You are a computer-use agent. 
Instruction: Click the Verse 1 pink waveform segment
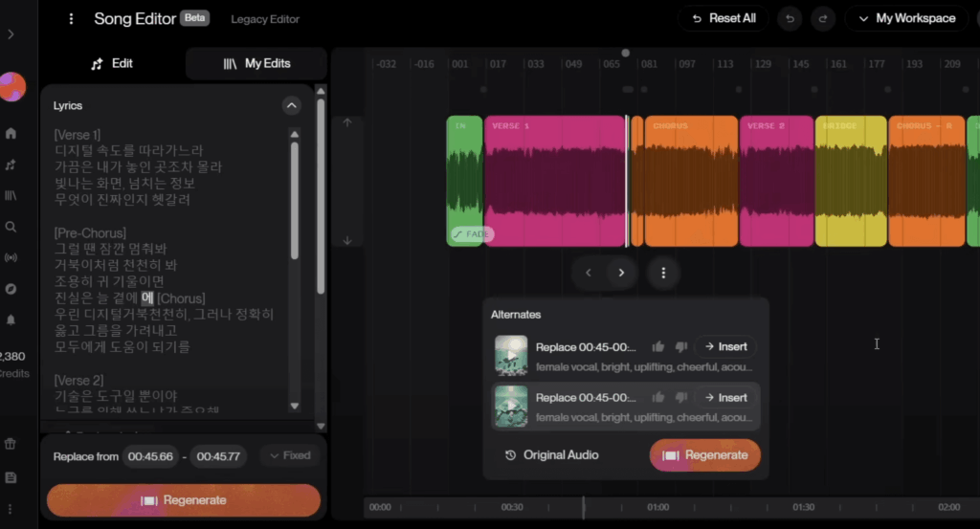click(554, 182)
